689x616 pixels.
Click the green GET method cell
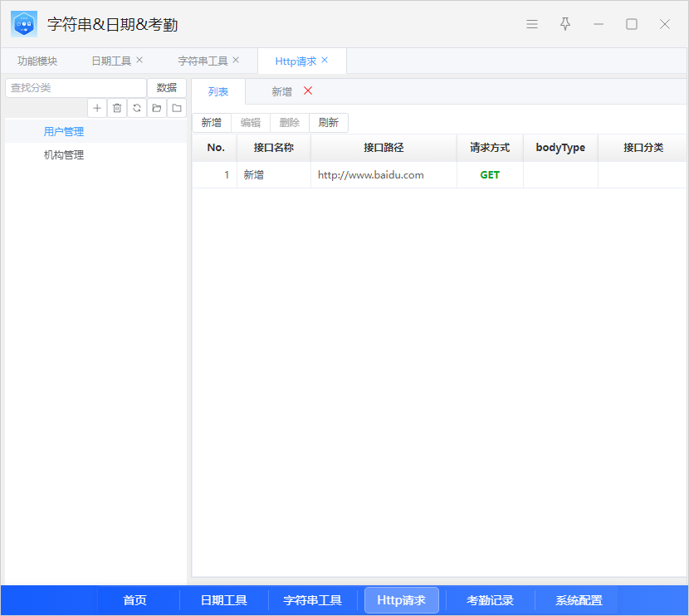490,175
